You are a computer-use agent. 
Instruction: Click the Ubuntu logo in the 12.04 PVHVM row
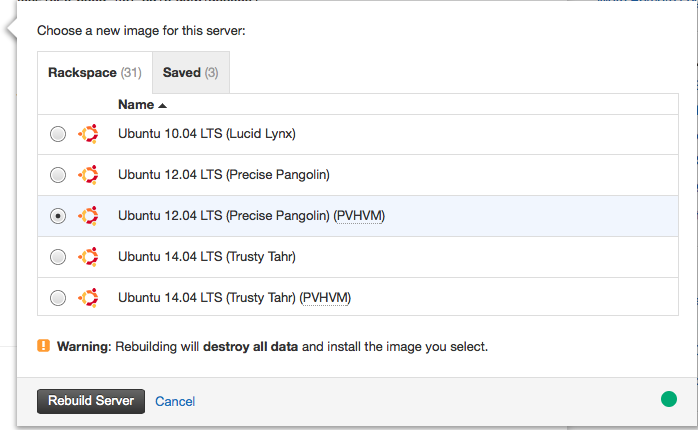point(88,215)
